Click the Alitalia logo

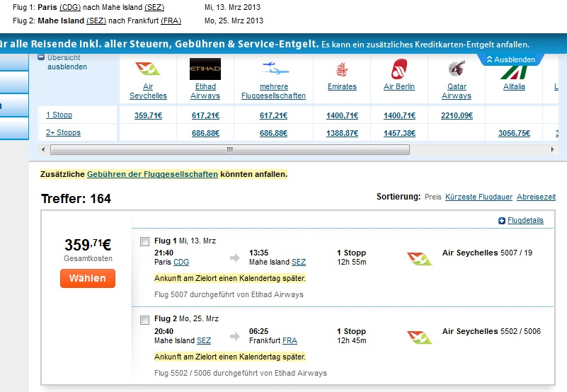tap(514, 72)
